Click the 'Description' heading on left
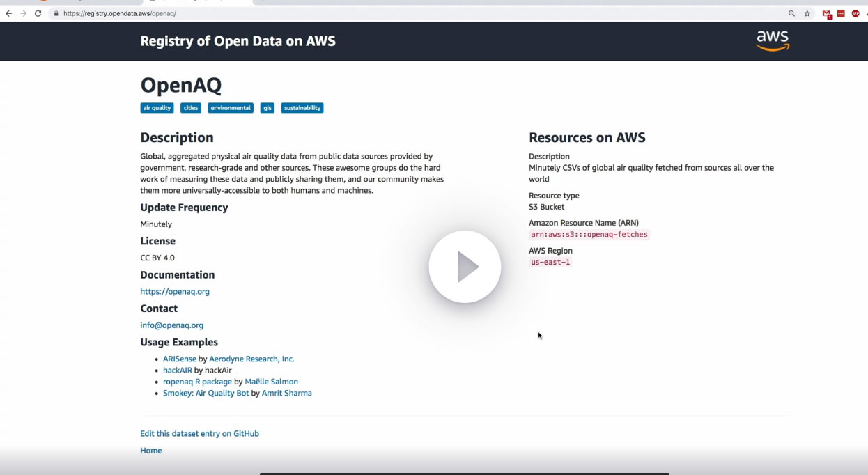 coord(177,137)
